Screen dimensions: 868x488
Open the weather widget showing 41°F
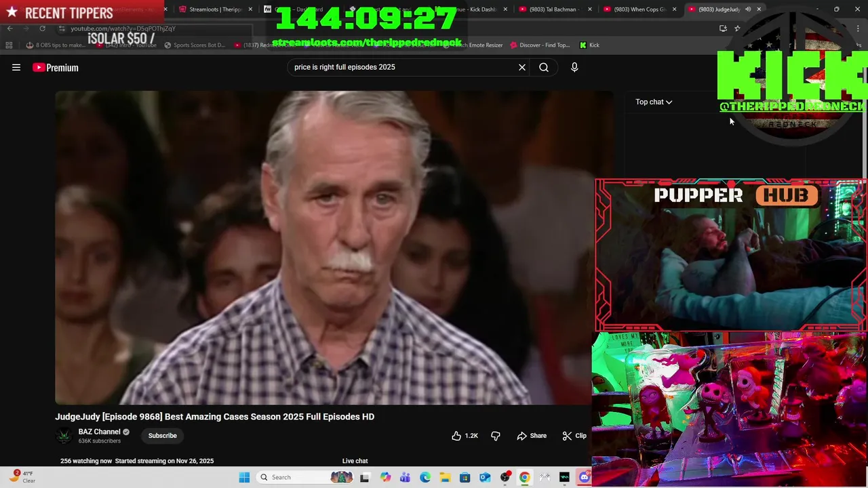[x=22, y=477]
